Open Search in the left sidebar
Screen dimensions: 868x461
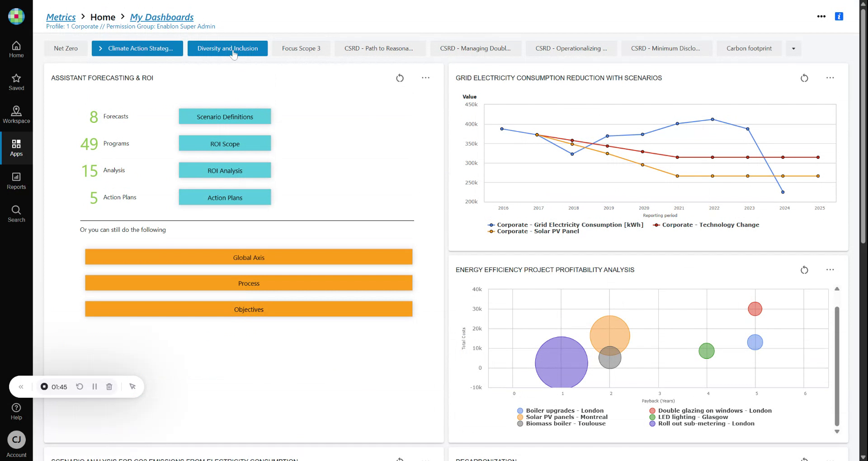coord(16,214)
